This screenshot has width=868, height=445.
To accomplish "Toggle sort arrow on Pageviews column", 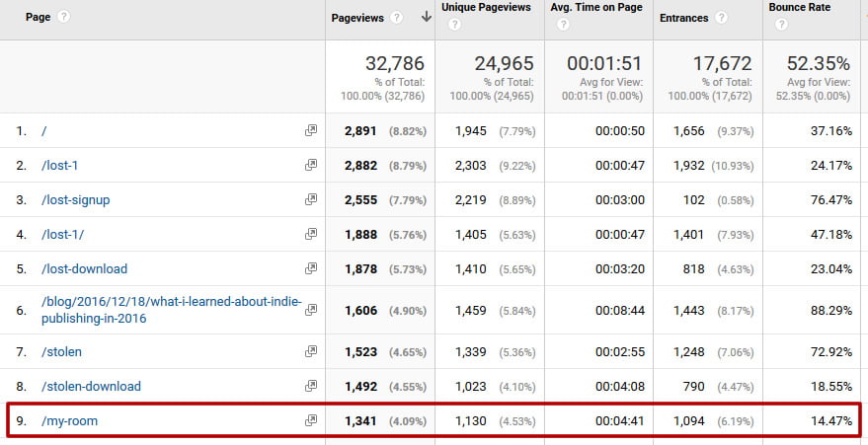I will [x=426, y=17].
